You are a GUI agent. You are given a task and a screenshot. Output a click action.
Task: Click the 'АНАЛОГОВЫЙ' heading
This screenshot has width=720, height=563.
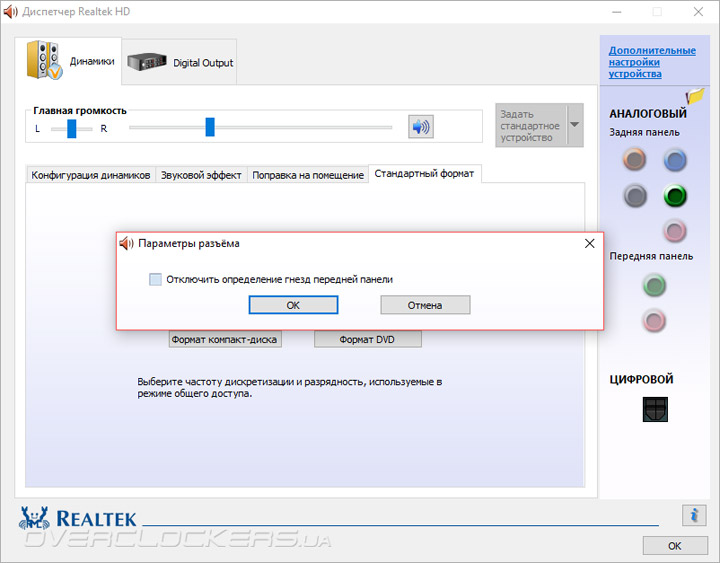(648, 113)
